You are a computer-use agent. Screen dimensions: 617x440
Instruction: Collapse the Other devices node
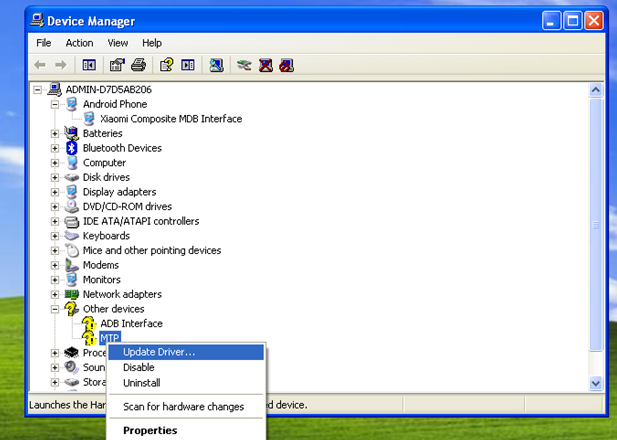(x=55, y=309)
